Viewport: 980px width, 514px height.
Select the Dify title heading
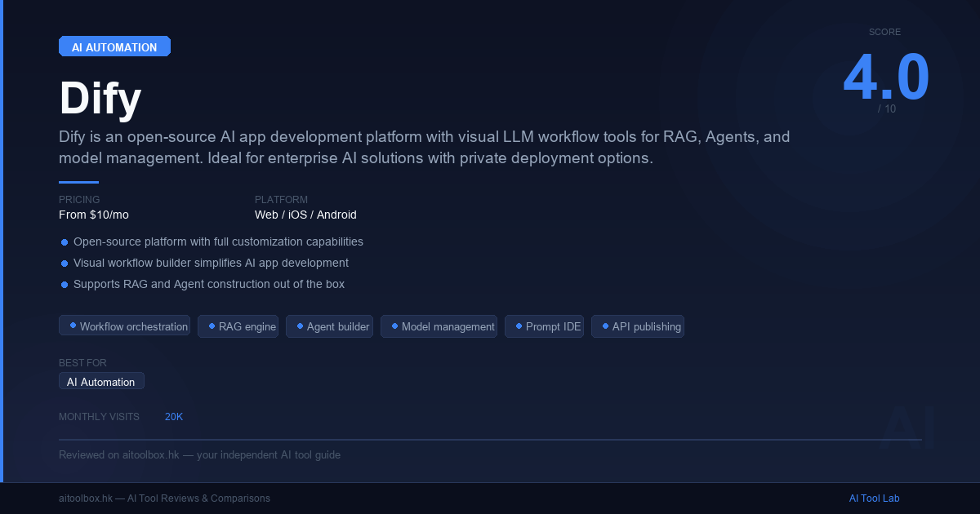click(100, 100)
